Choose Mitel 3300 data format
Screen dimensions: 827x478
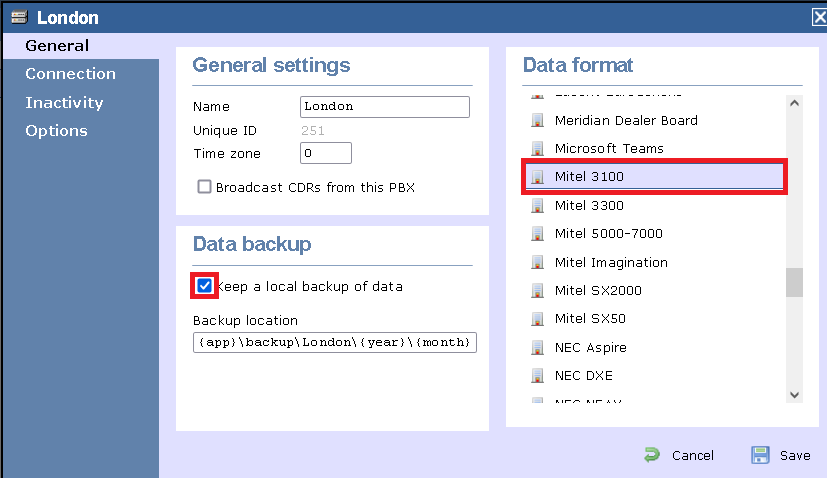pyautogui.click(x=589, y=206)
